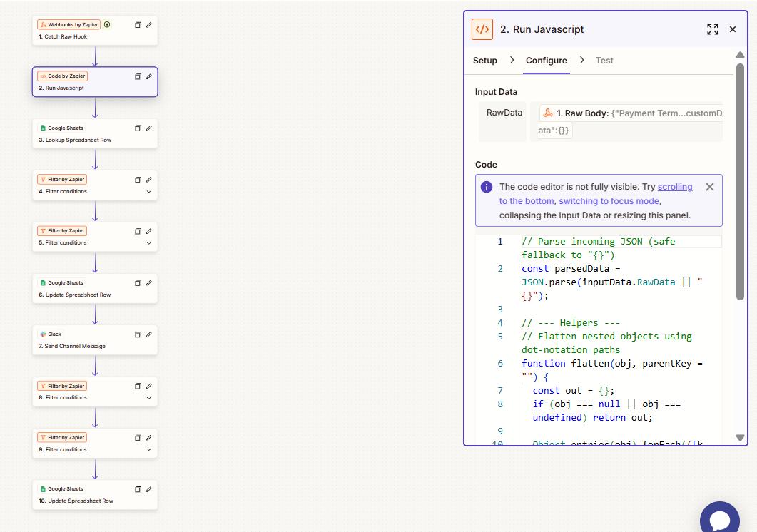Image resolution: width=757 pixels, height=532 pixels.
Task: Click copy icon on Send Channel Message step
Action: [x=138, y=334]
